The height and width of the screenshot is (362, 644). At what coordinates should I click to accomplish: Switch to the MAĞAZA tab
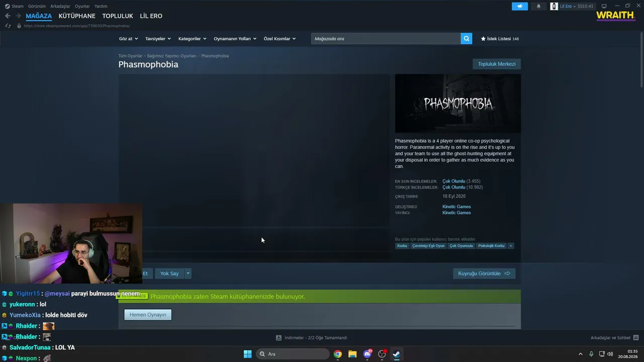39,16
